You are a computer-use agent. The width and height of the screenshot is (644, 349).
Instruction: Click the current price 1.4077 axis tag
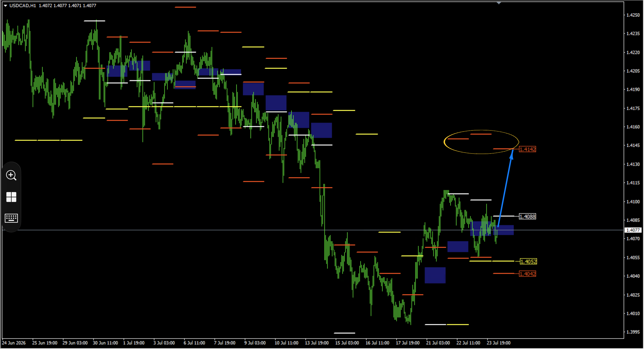(633, 230)
